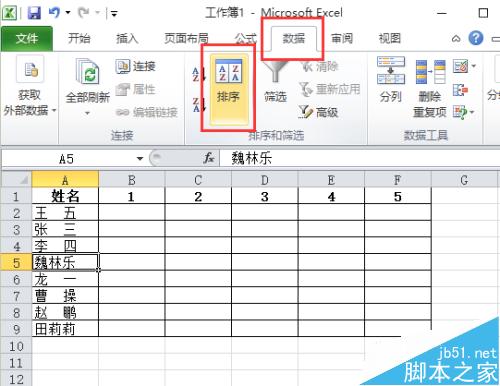This screenshot has width=500, height=386.
Task: Sort descending with the Z-A icon
Action: [199, 104]
